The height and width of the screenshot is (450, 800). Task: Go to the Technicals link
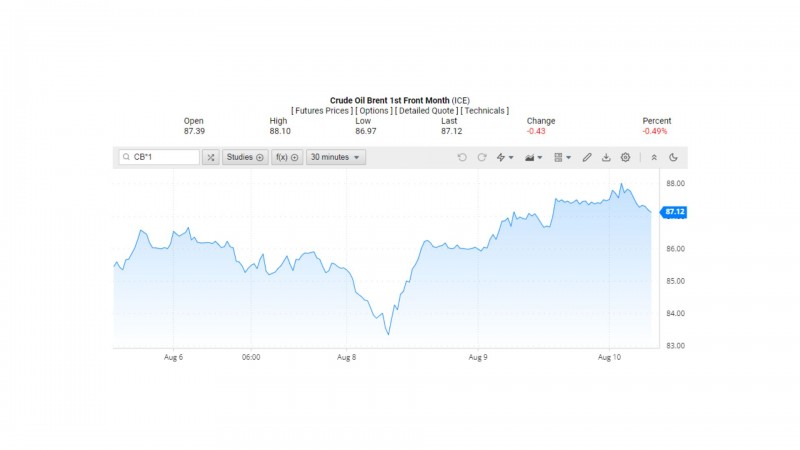485,110
